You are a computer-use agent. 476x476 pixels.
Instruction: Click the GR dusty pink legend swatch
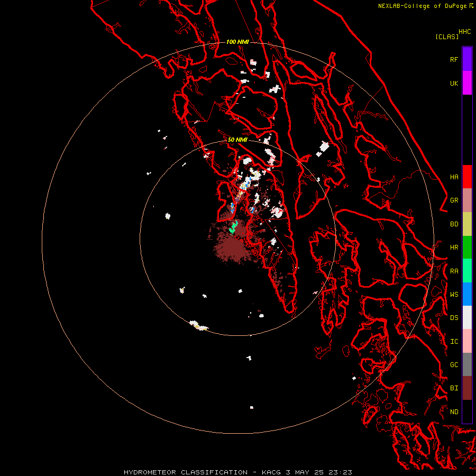click(467, 200)
